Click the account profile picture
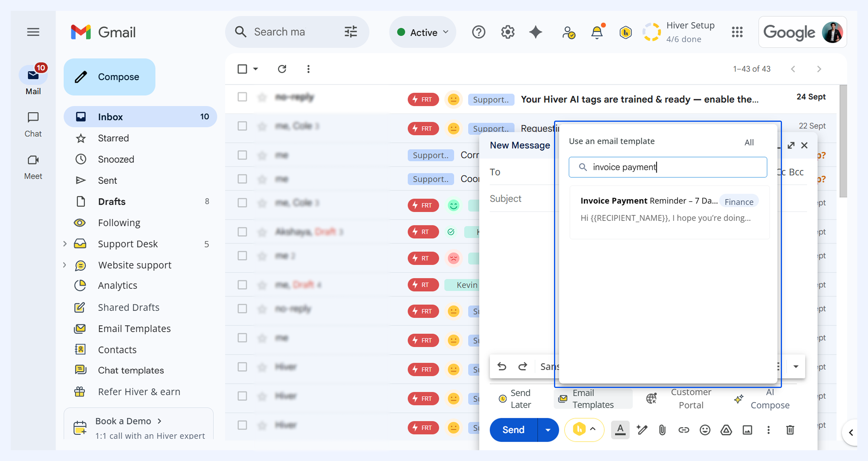The width and height of the screenshot is (868, 461). click(x=832, y=32)
